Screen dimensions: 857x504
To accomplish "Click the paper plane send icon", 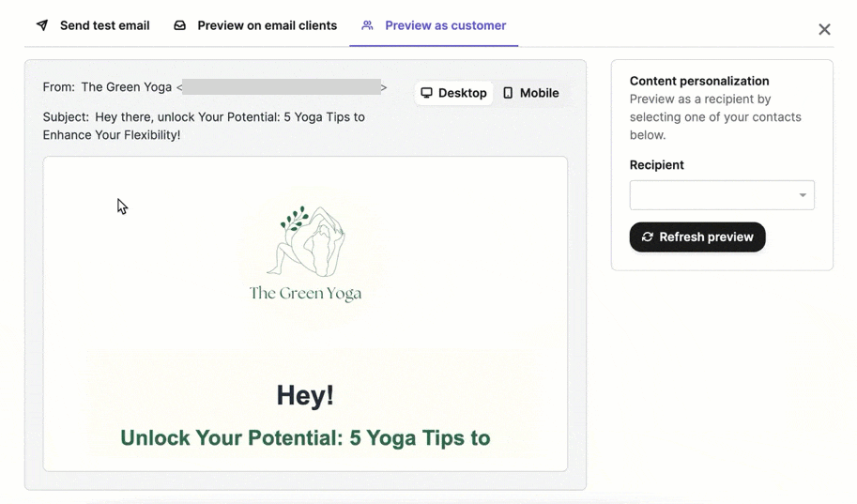I will pos(42,25).
